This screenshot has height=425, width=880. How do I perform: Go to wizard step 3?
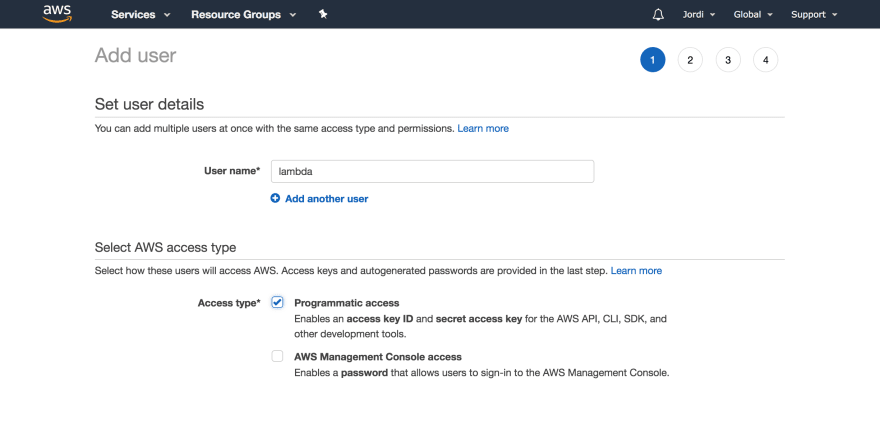click(728, 60)
